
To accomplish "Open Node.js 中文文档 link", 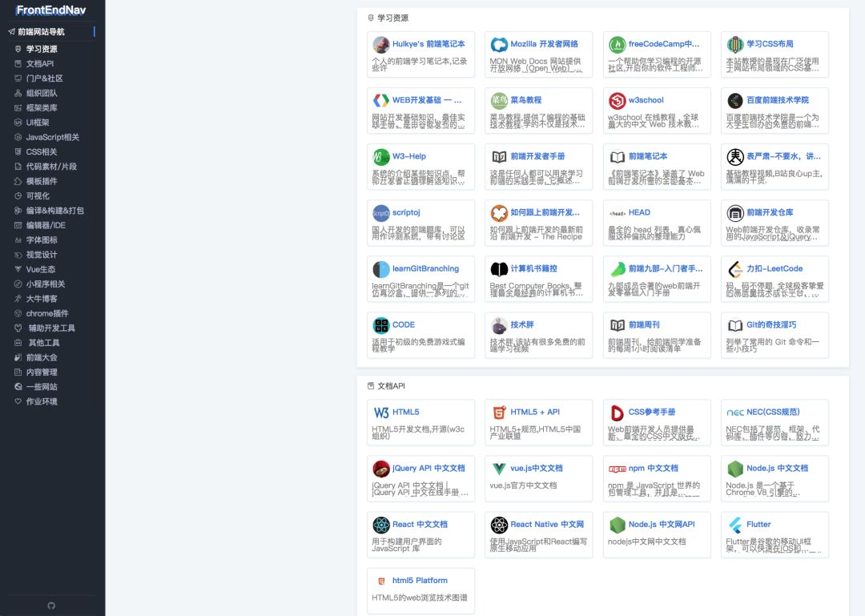I will pos(776,469).
